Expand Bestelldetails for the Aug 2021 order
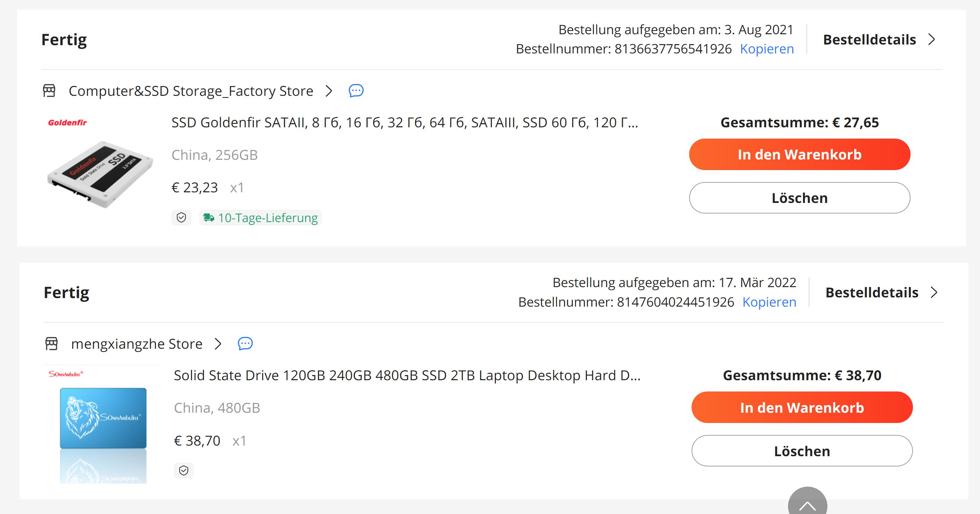 [x=879, y=40]
